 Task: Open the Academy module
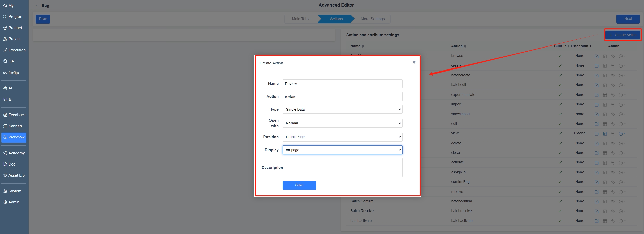pos(14,153)
